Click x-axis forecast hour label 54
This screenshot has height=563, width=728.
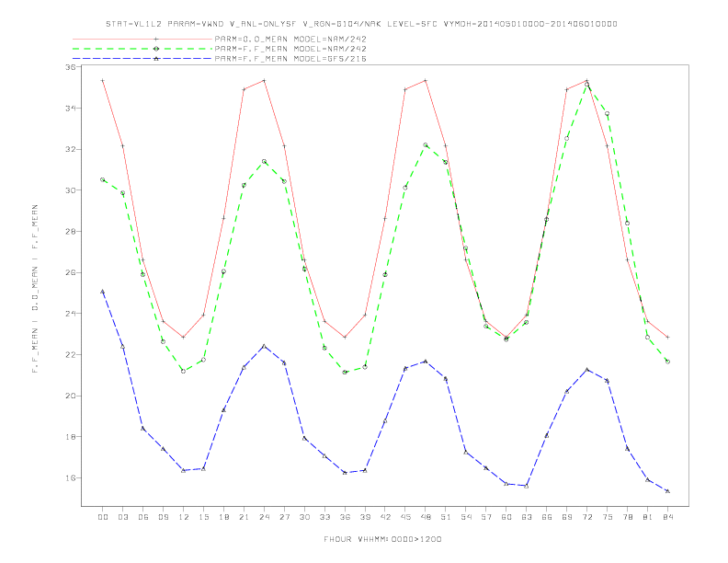(x=466, y=517)
